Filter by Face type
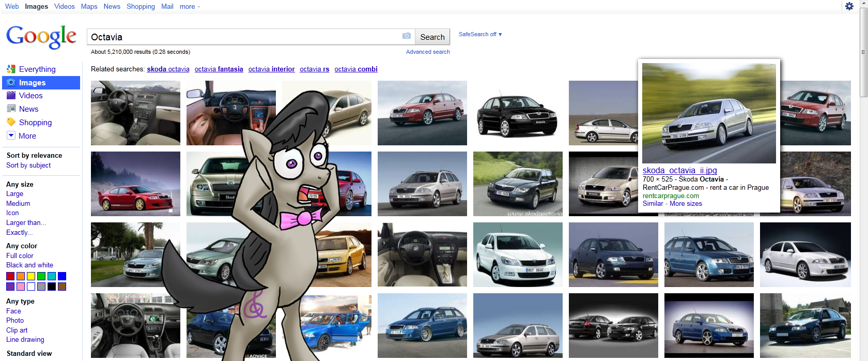 13,311
